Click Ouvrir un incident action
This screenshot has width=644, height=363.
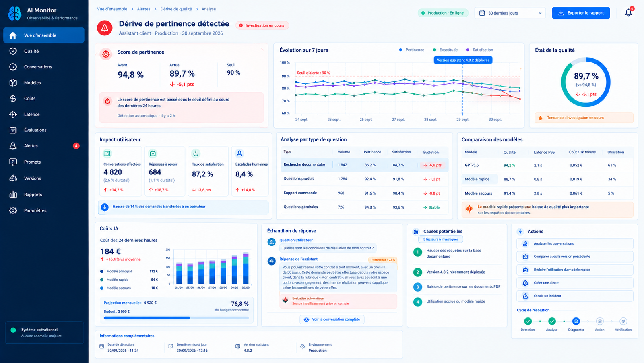pos(575,296)
